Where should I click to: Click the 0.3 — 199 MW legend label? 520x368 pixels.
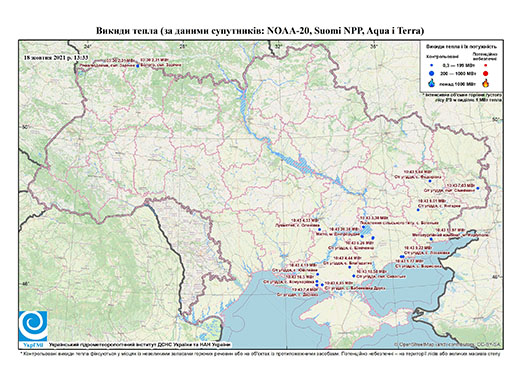coord(458,65)
